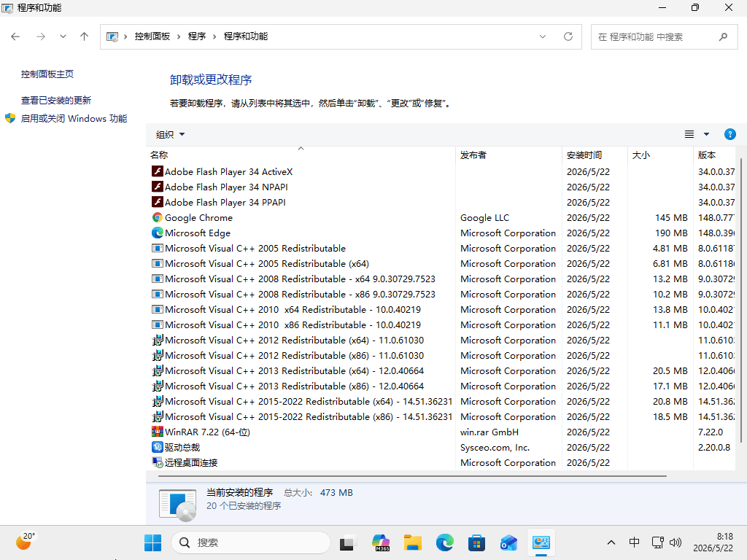747x560 pixels.
Task: Sort by 大小 column header
Action: pyautogui.click(x=659, y=155)
